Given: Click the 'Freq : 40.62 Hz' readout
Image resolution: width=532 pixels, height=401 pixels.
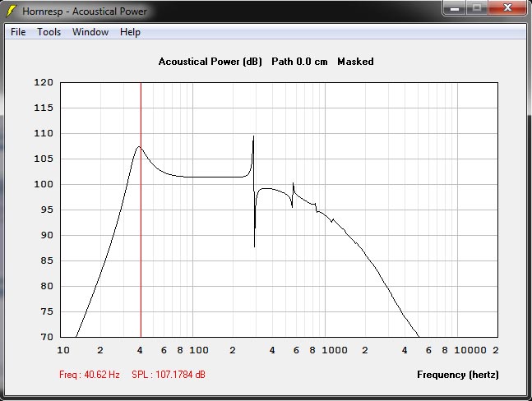Looking at the screenshot, I should (x=90, y=375).
